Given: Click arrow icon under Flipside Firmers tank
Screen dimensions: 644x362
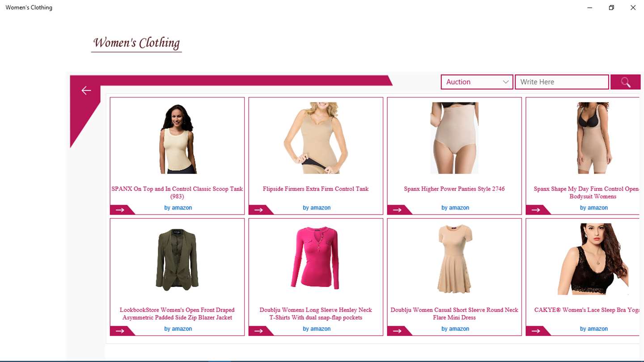Looking at the screenshot, I should 258,210.
